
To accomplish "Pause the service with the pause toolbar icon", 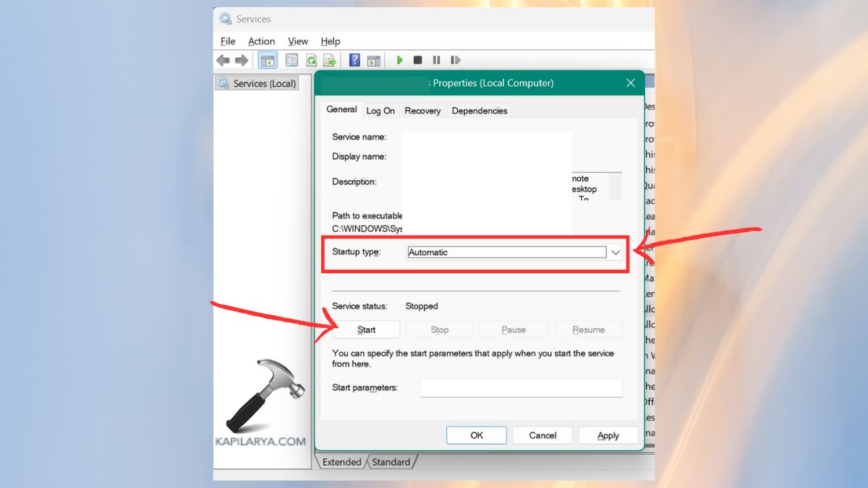I will click(437, 60).
